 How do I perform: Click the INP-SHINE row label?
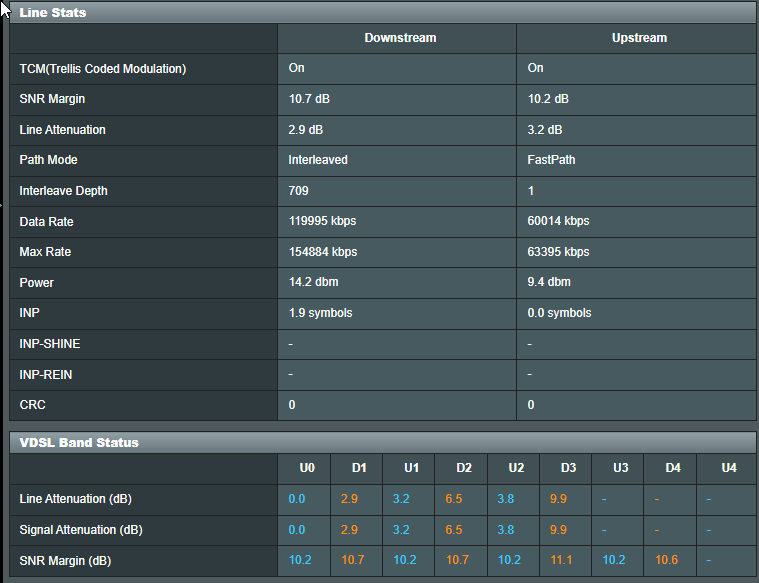click(50, 344)
